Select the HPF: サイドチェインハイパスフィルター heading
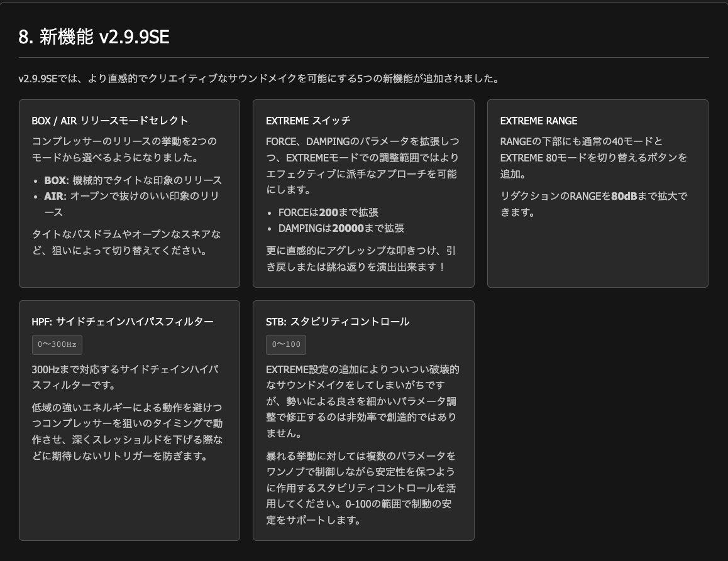The height and width of the screenshot is (561, 728). pyautogui.click(x=123, y=321)
